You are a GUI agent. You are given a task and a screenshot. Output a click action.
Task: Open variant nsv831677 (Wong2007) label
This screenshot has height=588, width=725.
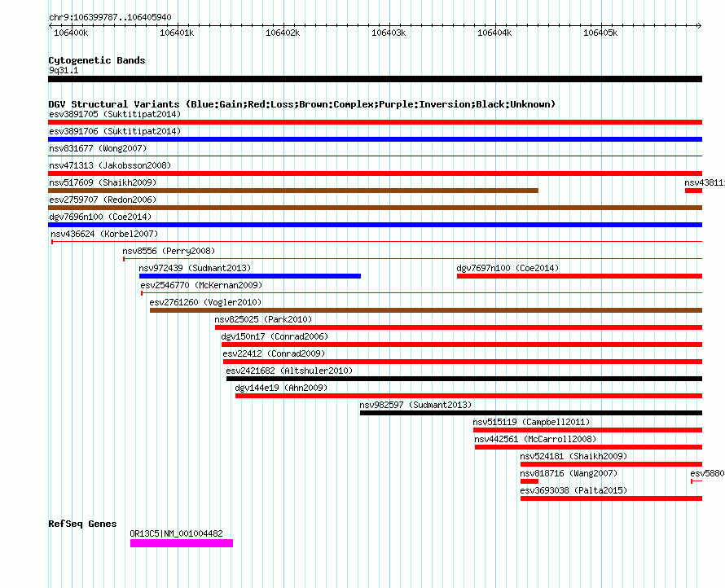[98, 148]
